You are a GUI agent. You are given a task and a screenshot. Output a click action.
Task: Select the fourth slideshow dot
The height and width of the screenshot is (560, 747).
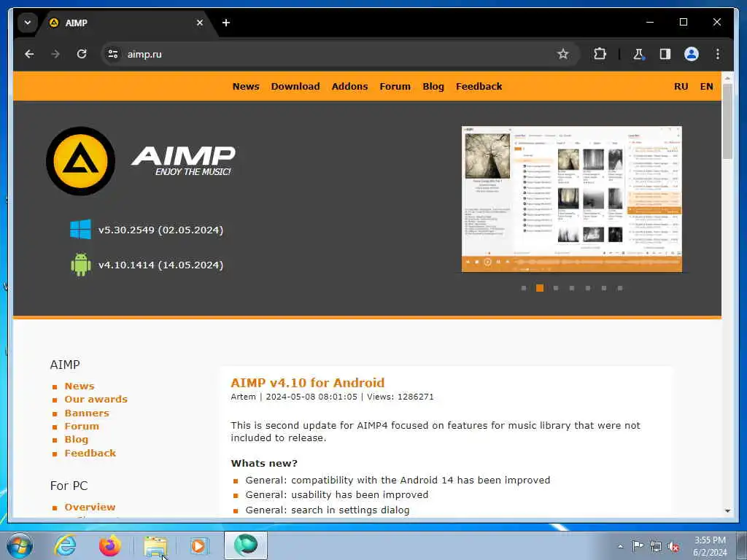(572, 288)
